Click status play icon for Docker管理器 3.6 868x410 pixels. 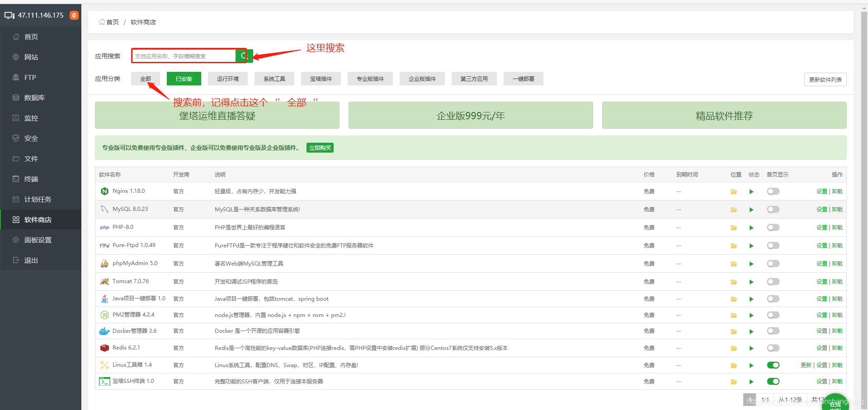tap(751, 331)
